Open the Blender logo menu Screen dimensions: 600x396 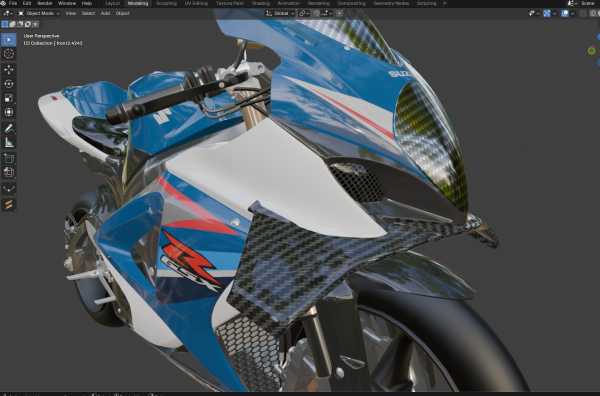pos(3,3)
